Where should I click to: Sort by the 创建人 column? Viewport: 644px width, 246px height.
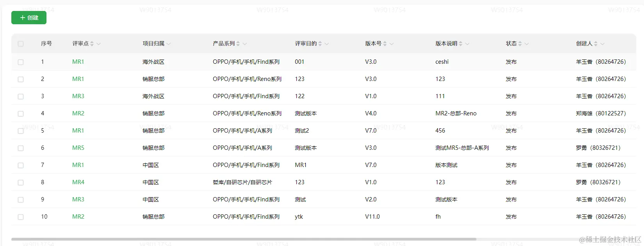click(596, 44)
